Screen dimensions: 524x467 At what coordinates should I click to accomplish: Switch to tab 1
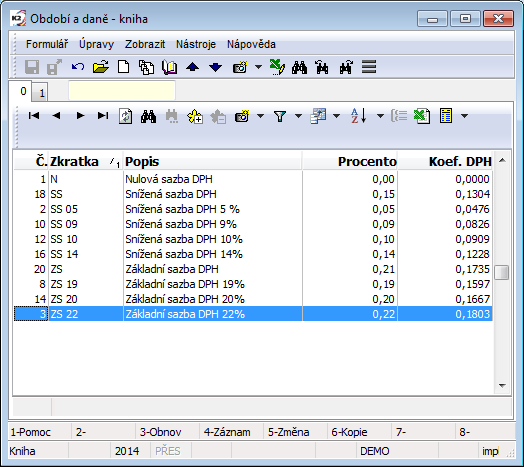[x=40, y=93]
